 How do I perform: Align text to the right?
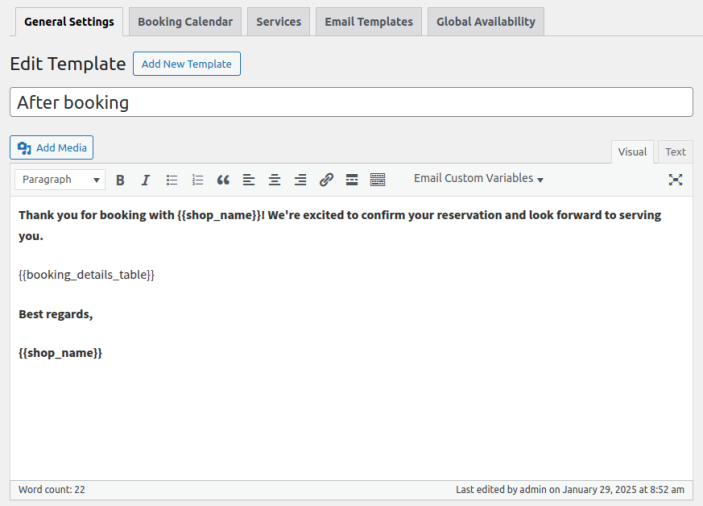[300, 180]
